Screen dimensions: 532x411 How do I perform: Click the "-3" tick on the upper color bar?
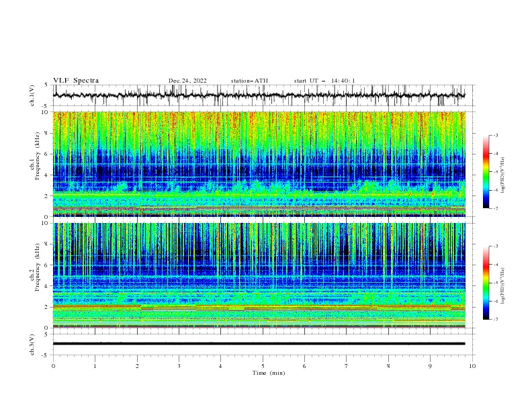[495, 135]
